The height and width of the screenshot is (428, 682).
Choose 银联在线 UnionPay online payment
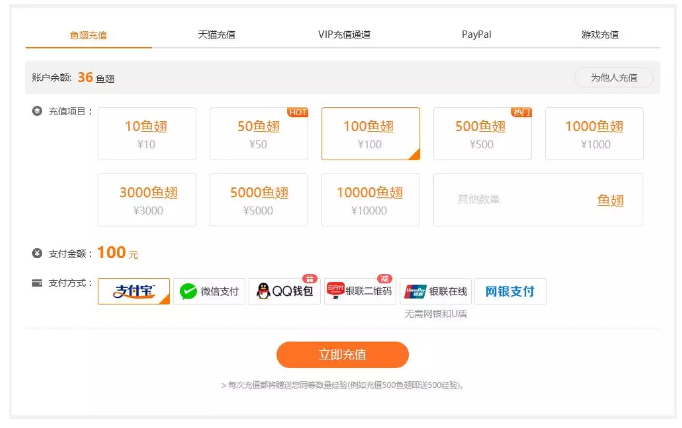tap(435, 291)
